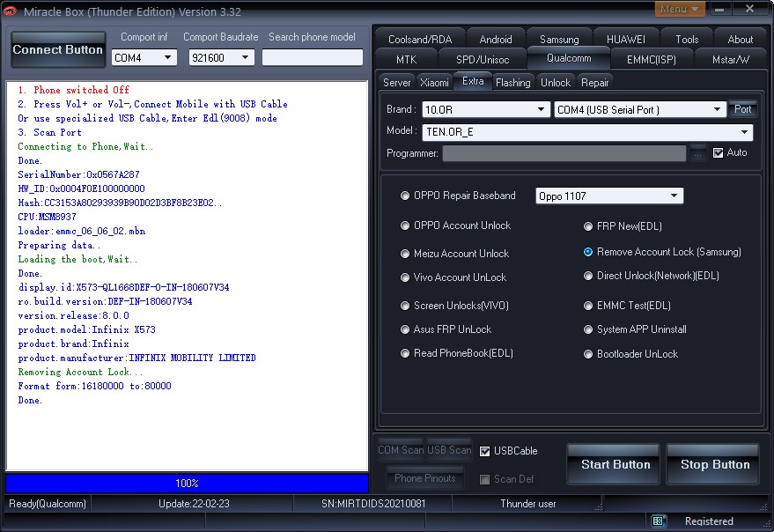
Task: Click the COM Scan button
Action: point(401,450)
